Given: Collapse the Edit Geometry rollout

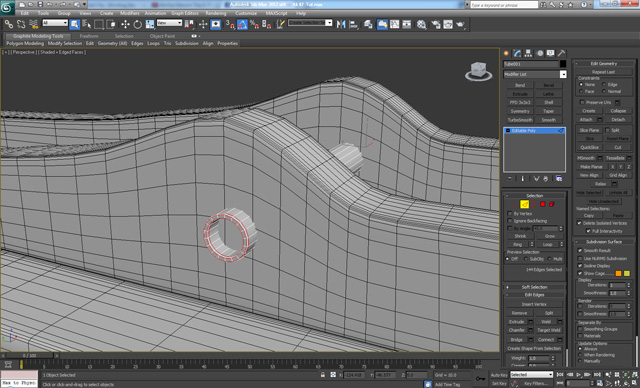Looking at the screenshot, I should click(604, 64).
